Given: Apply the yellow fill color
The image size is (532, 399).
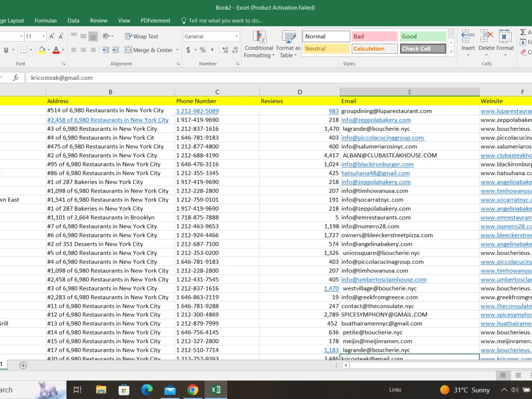Looking at the screenshot, I should pyautogui.click(x=41, y=50).
